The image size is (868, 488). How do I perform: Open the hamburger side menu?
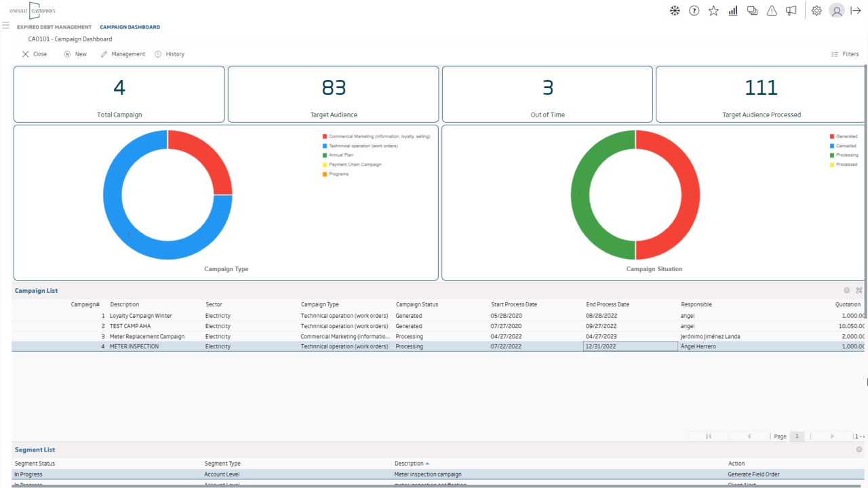(5, 25)
